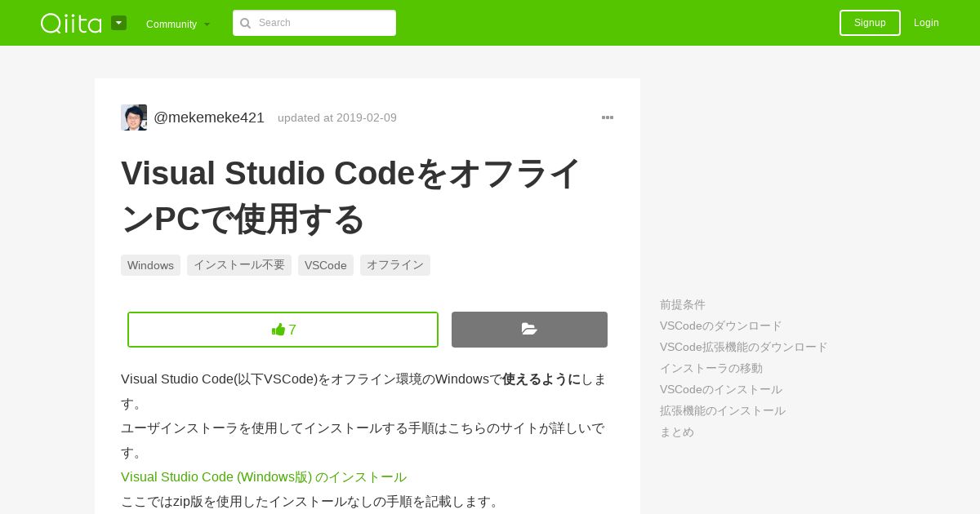Viewport: 980px width, 514px height.
Task: Click the Login link
Action: [x=926, y=23]
